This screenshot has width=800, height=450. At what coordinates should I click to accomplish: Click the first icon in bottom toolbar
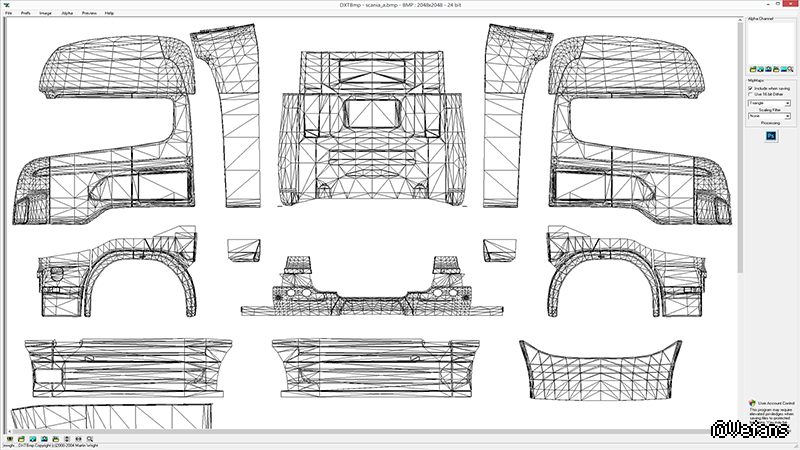point(10,439)
